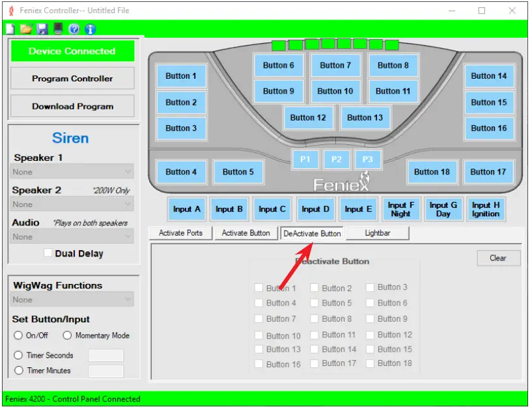Viewport: 532px width, 409px height.
Task: Click the P2 preset button
Action: tap(336, 159)
